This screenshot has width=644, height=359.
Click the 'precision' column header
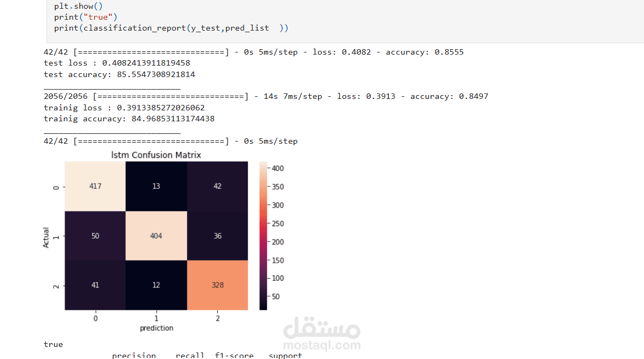[134, 355]
